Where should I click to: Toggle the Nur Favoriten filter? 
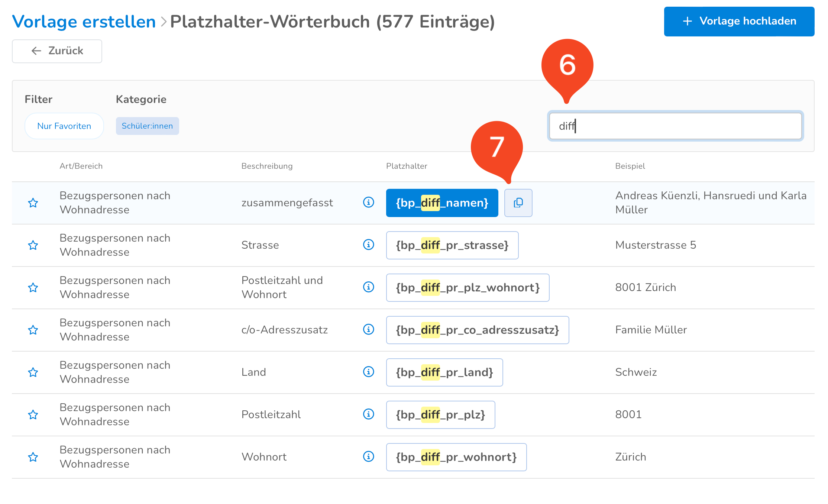(64, 126)
